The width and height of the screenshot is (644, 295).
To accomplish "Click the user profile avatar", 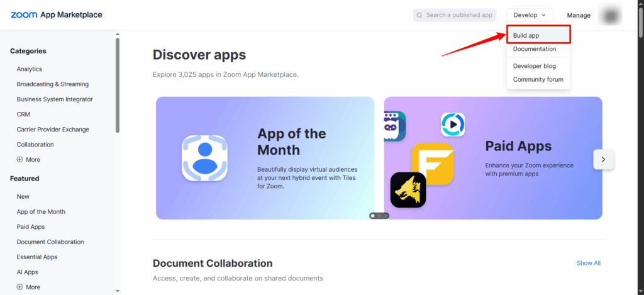I will pyautogui.click(x=609, y=15).
